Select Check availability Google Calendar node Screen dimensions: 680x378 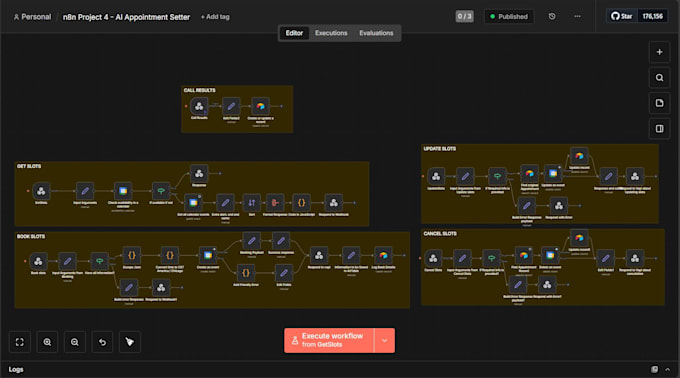(x=123, y=191)
